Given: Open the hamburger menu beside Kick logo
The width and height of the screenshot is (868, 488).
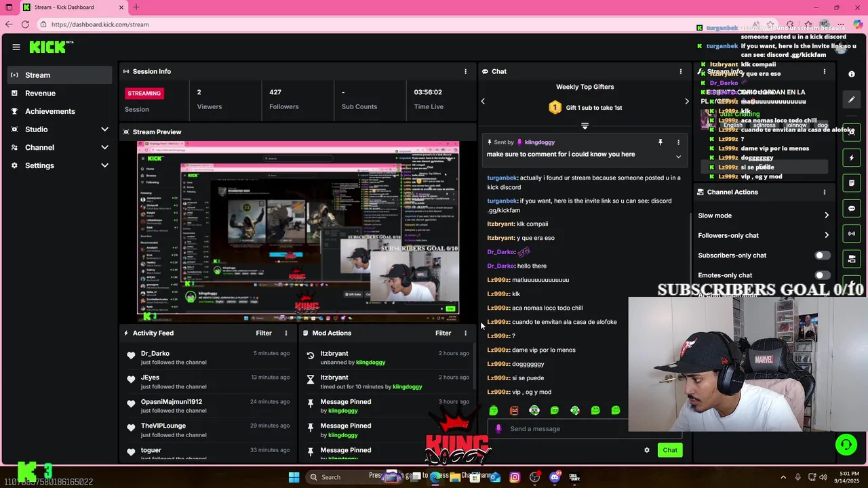Looking at the screenshot, I should (16, 47).
